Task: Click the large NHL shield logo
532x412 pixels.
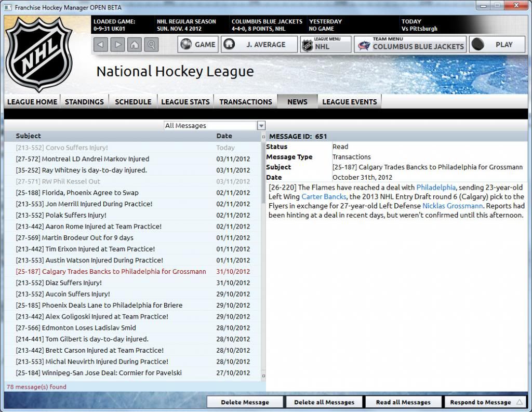Action: point(39,55)
